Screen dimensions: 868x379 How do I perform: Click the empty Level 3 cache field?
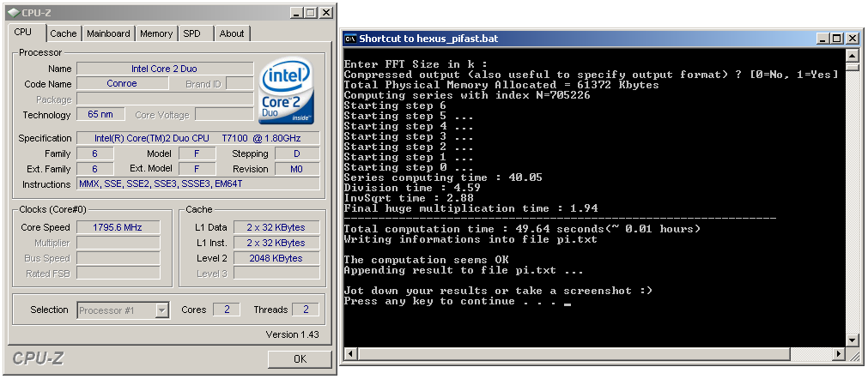276,274
